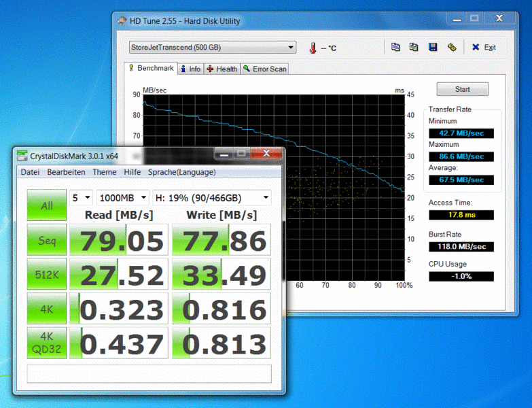Run the 4K test

tap(47, 309)
